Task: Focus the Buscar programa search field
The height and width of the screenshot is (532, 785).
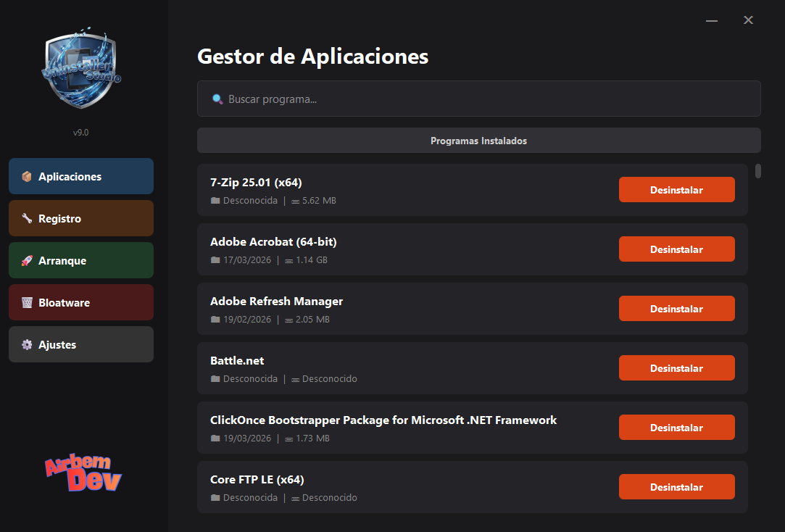Action: coord(479,99)
